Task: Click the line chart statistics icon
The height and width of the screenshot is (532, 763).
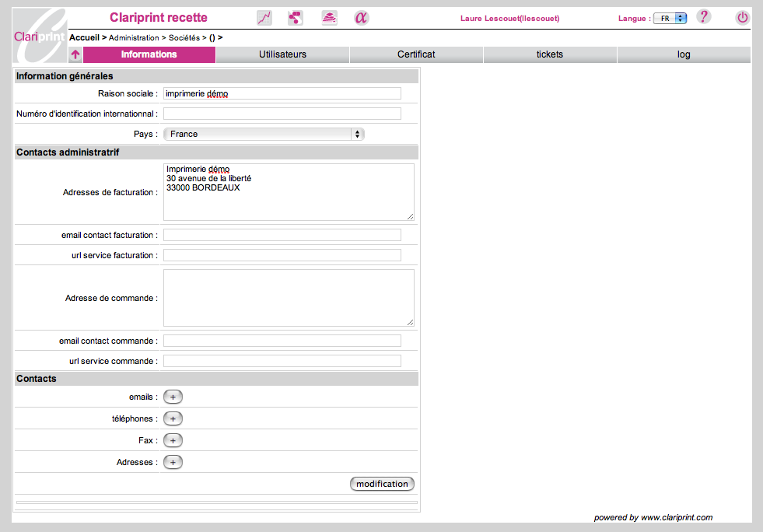Action: click(x=264, y=18)
